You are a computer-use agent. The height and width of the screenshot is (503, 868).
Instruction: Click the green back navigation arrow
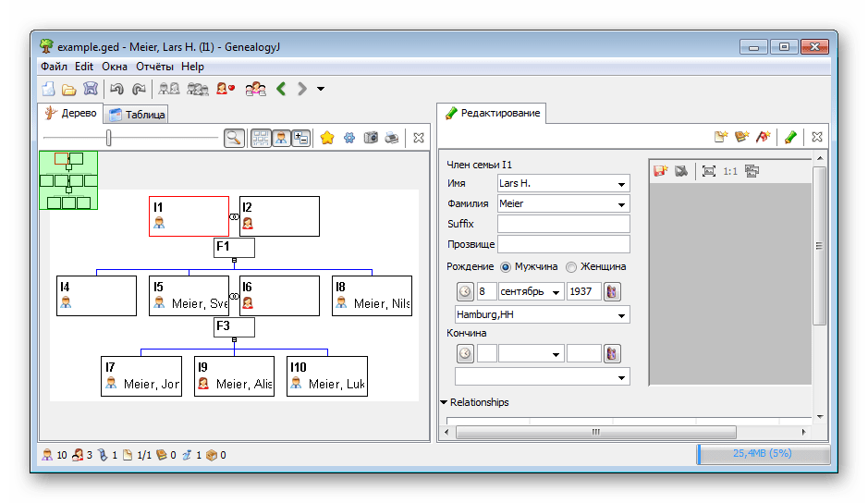tap(281, 89)
